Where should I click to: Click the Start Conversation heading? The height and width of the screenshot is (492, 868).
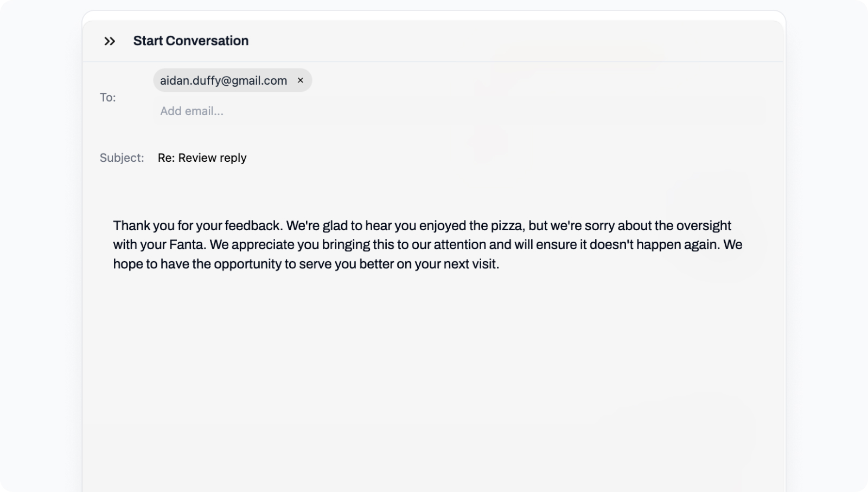[x=191, y=41]
